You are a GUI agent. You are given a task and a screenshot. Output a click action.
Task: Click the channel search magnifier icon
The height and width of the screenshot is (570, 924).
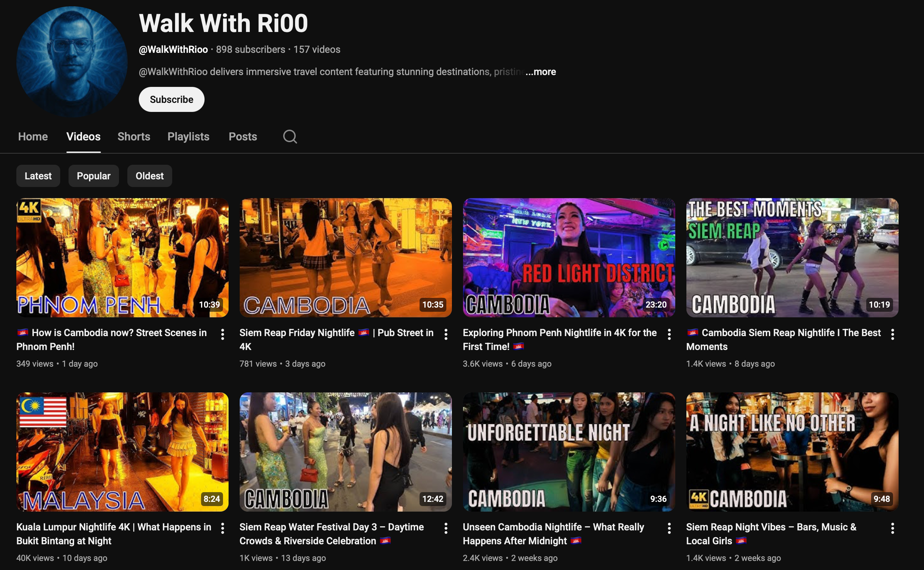point(290,137)
